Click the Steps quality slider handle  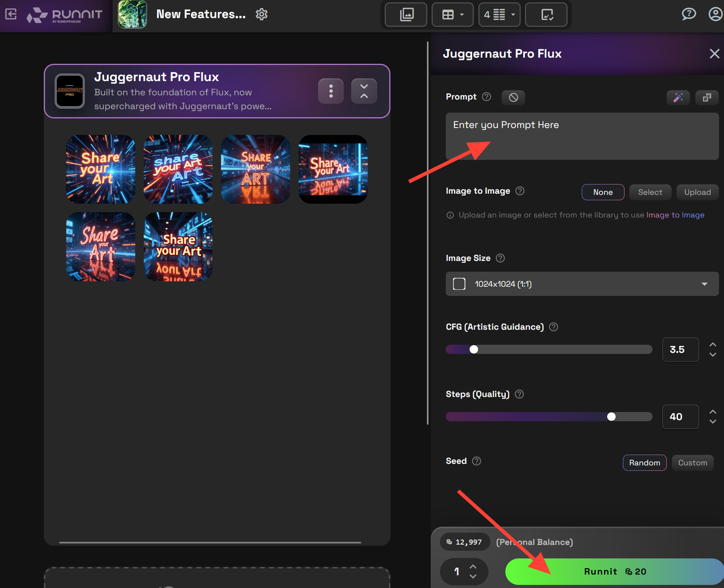coord(611,417)
